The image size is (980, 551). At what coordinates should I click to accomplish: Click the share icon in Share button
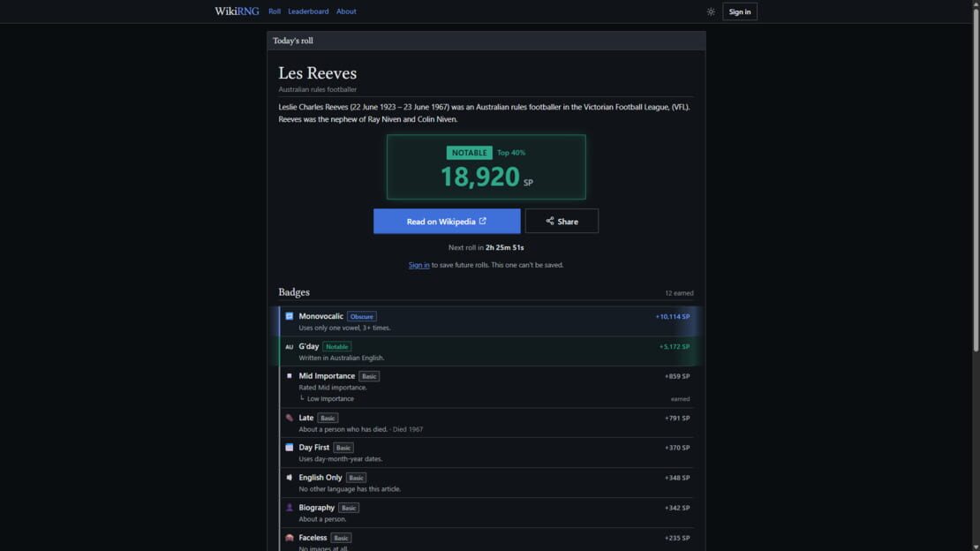click(x=549, y=221)
